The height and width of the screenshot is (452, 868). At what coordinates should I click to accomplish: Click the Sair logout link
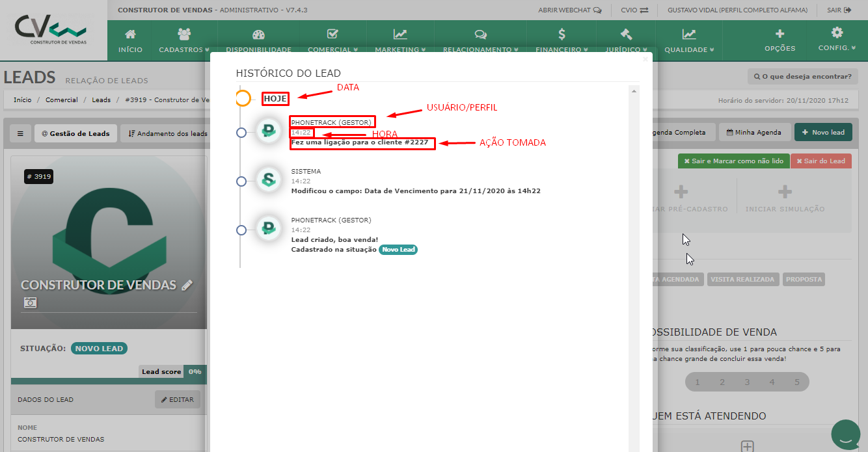click(x=839, y=10)
